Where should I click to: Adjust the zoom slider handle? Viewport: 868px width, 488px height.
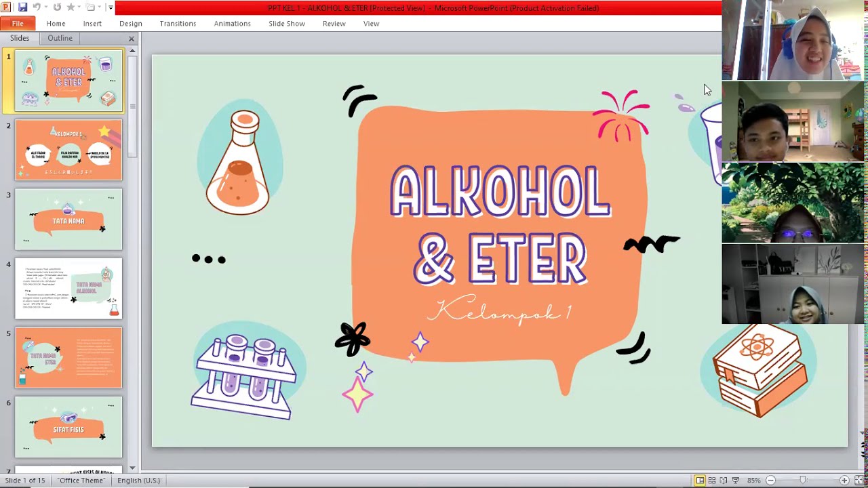click(803, 481)
